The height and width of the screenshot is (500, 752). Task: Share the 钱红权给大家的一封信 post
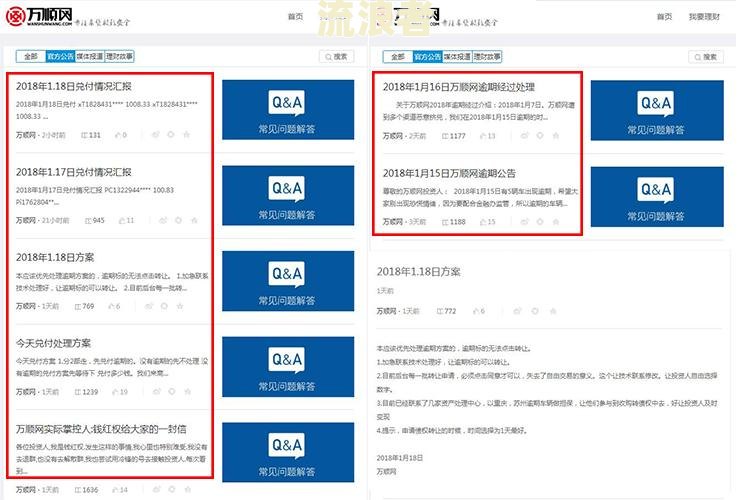tap(156, 489)
